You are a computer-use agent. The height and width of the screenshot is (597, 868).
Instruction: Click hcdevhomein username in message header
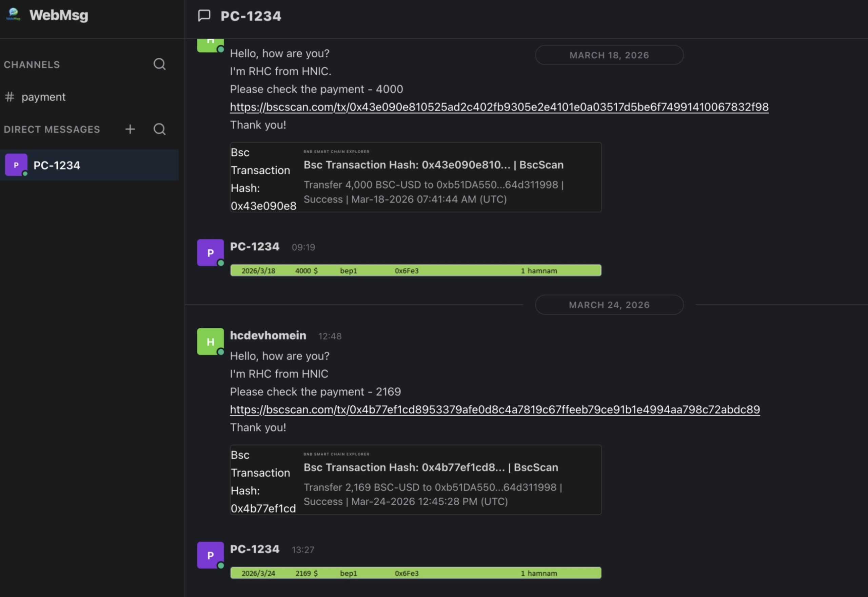[x=268, y=335]
